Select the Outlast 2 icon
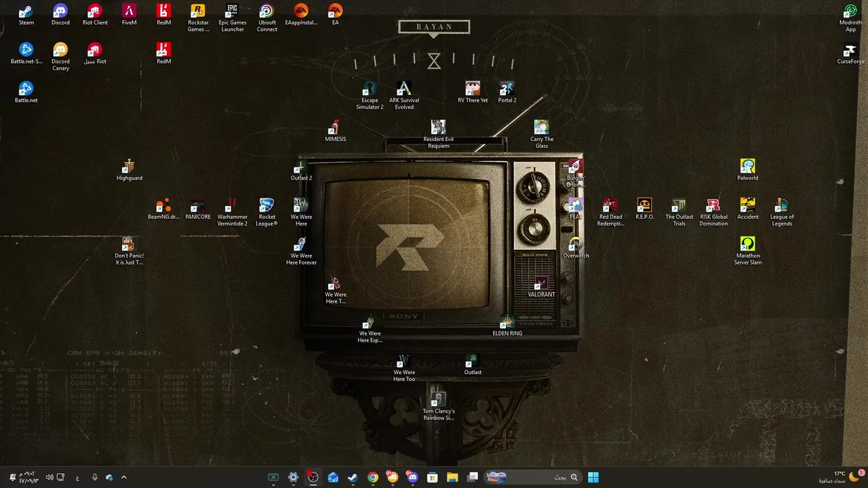Viewport: 868px width, 488px height. coord(301,170)
